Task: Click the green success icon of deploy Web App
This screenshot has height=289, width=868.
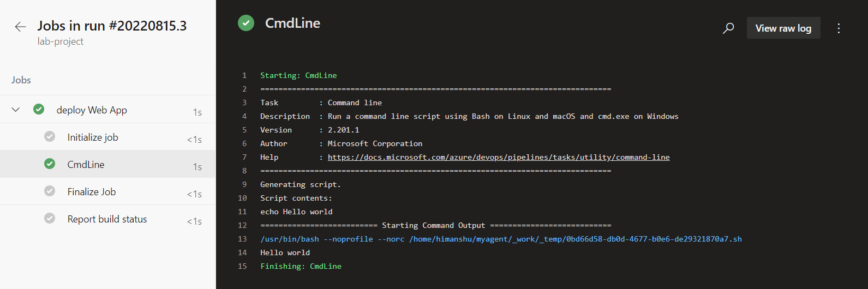Action: coord(39,109)
